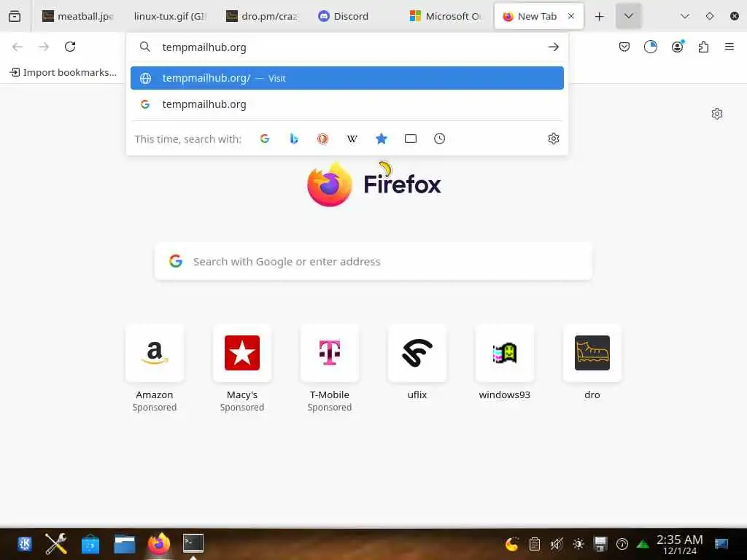The image size is (747, 560).
Task: Click the show desktop tray icon
Action: (721, 543)
